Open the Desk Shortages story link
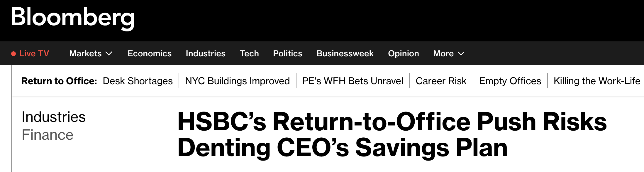The image size is (644, 172). 138,81
